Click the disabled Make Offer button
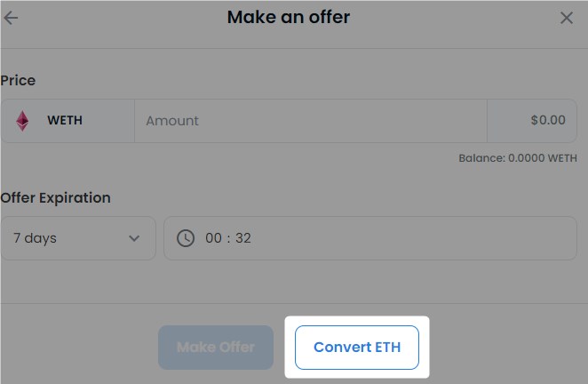Viewport: 588px width, 384px height. pyautogui.click(x=216, y=348)
